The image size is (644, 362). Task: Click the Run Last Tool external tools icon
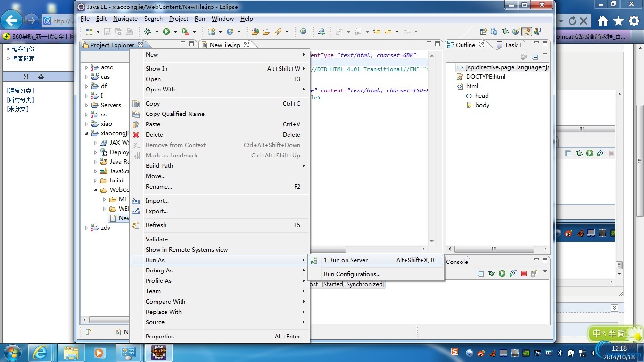pyautogui.click(x=185, y=32)
